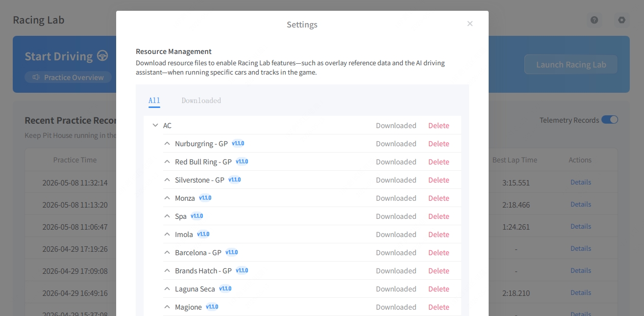
Task: Delete the Red Bull Ring - GP resource
Action: (x=439, y=162)
